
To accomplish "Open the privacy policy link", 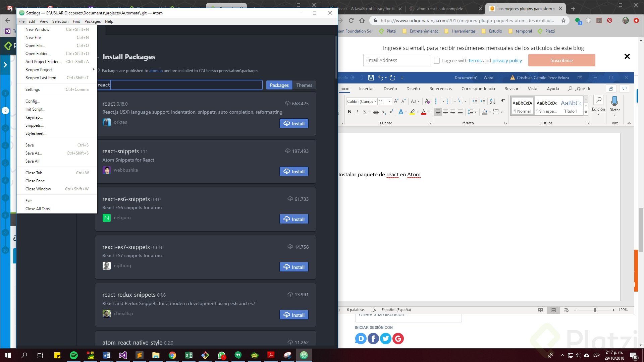I will point(507,61).
